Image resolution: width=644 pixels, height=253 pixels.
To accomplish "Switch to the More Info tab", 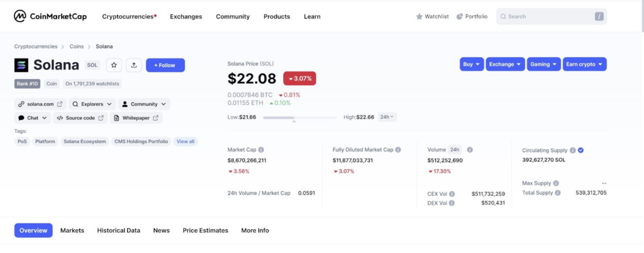I will [x=255, y=230].
